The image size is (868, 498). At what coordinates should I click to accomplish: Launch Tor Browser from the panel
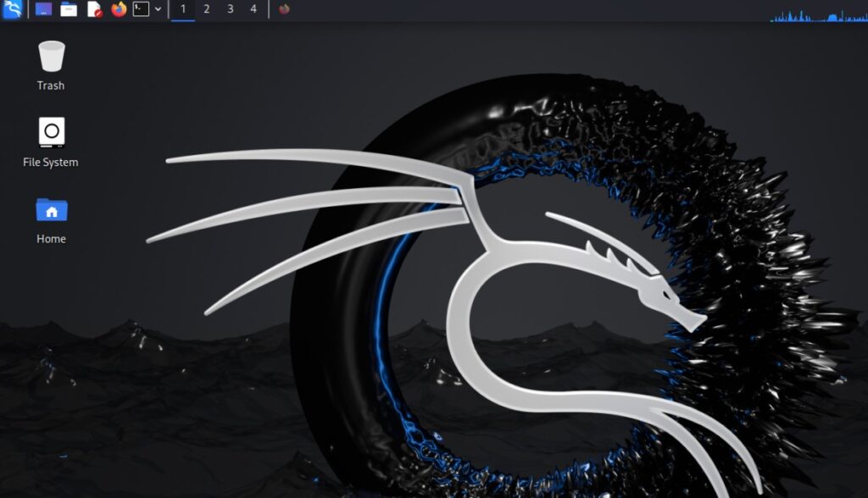click(x=286, y=11)
